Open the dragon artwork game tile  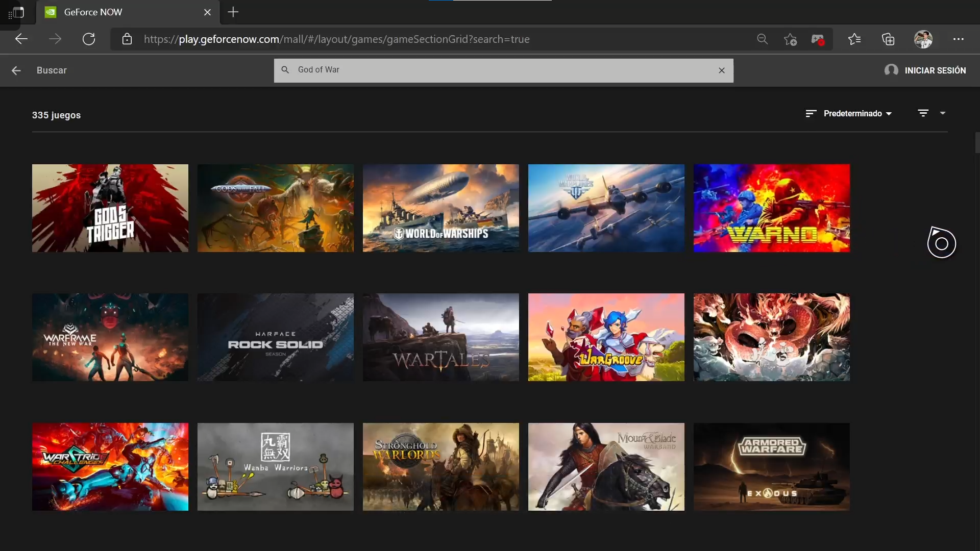[772, 337]
